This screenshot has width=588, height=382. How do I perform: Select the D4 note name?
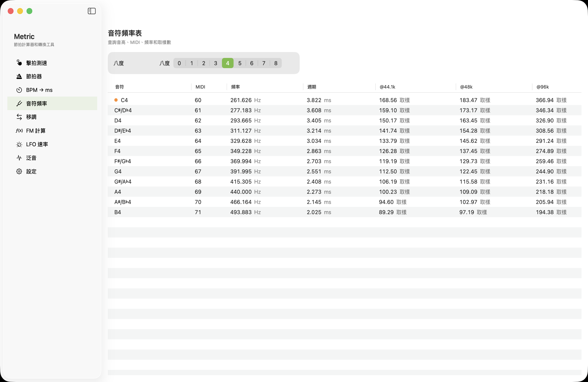(118, 121)
